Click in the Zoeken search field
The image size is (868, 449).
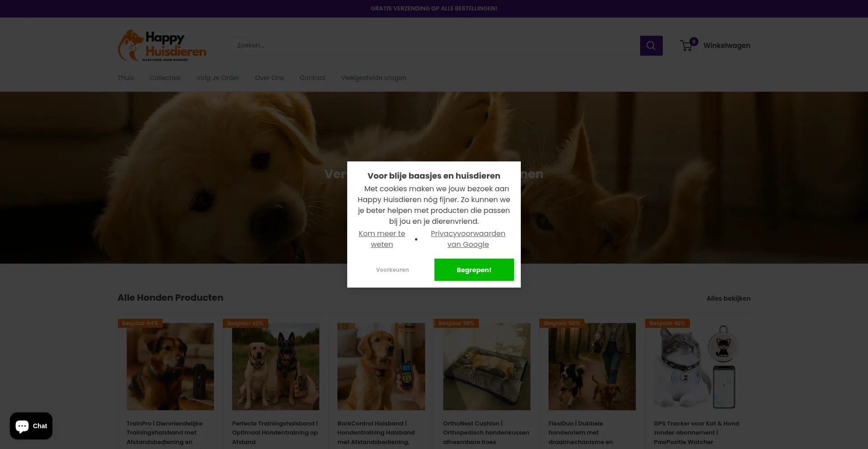(x=434, y=46)
